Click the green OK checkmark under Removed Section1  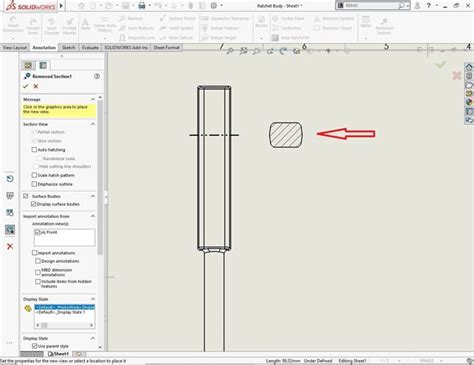pyautogui.click(x=26, y=86)
